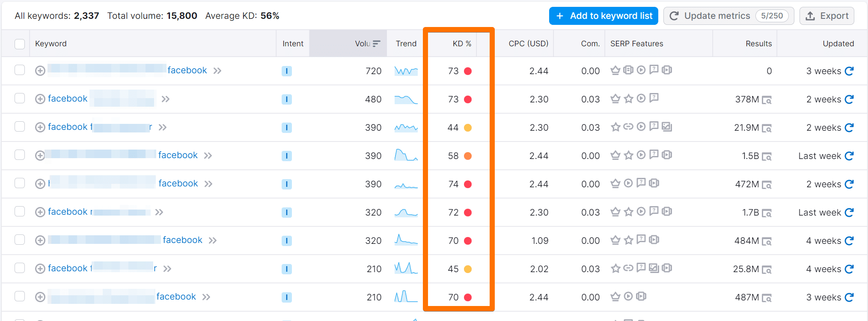Screen dimensions: 868x321
Task: Toggle the select-all checkbox in header
Action: point(20,44)
